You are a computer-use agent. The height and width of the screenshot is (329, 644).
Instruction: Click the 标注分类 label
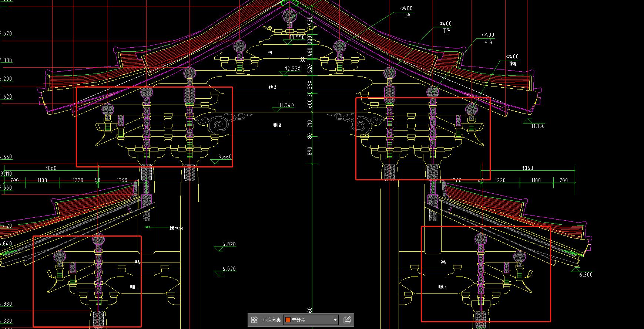pyautogui.click(x=272, y=320)
